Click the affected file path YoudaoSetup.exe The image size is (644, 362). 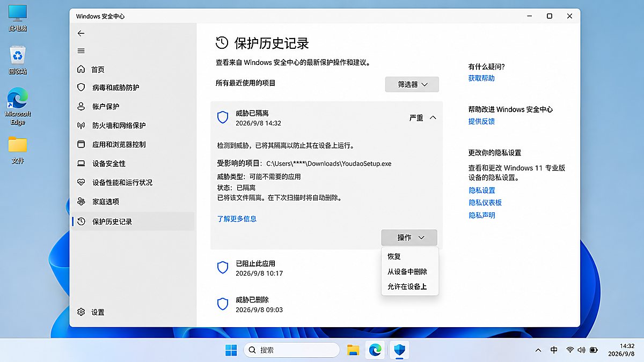pyautogui.click(x=329, y=164)
